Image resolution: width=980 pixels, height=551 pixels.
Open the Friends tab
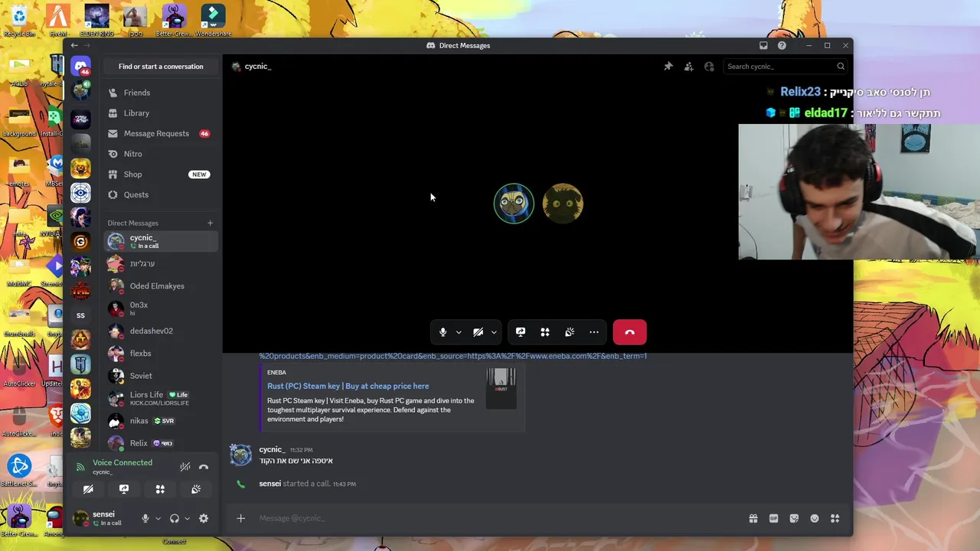point(161,93)
